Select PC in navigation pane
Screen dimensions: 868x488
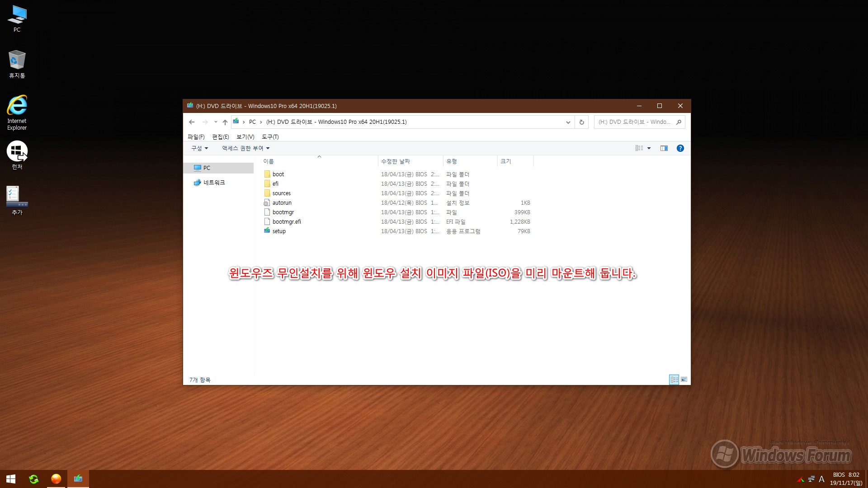pyautogui.click(x=219, y=168)
